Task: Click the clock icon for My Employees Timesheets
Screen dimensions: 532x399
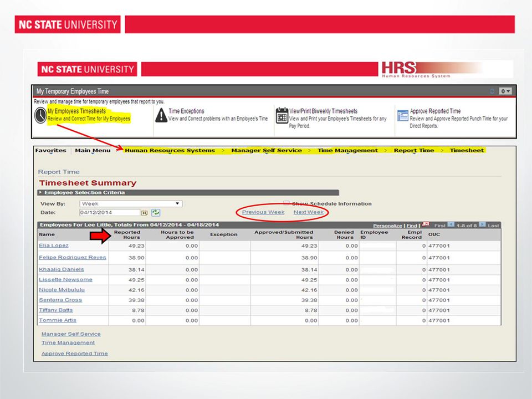Action: 40,115
